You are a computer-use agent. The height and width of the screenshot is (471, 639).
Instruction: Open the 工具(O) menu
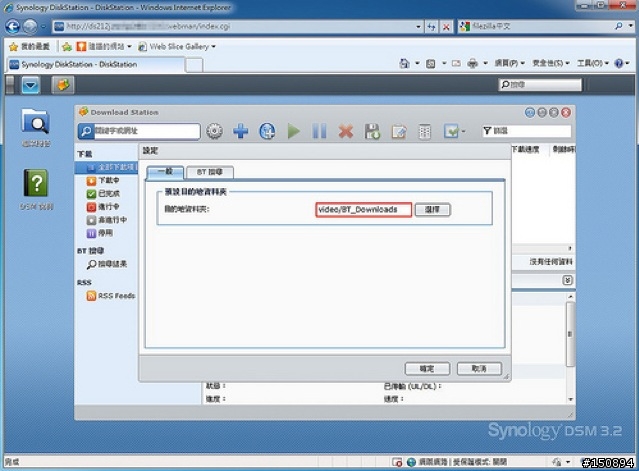[x=592, y=63]
